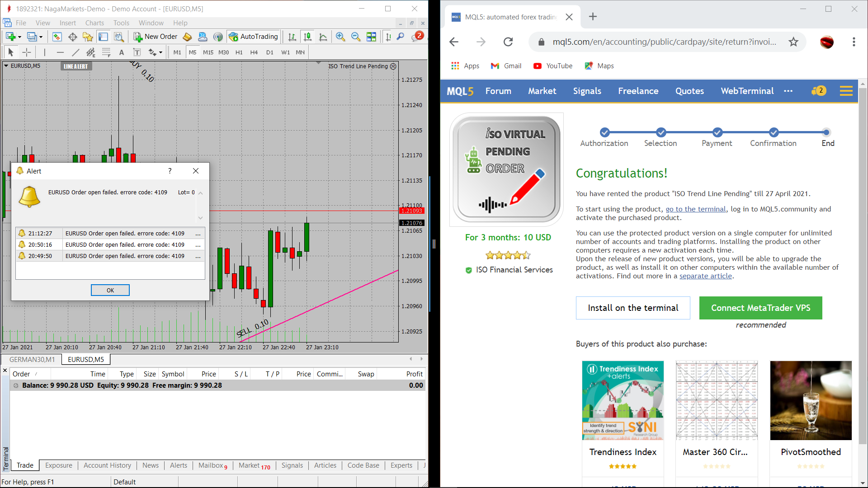
Task: Switch to the Account History tab
Action: coord(107,465)
